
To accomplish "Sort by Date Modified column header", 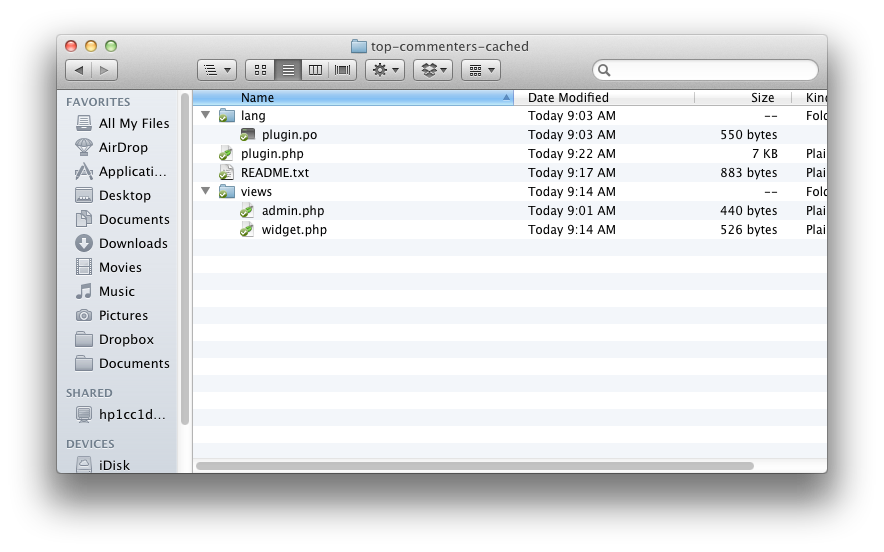I will (x=604, y=98).
